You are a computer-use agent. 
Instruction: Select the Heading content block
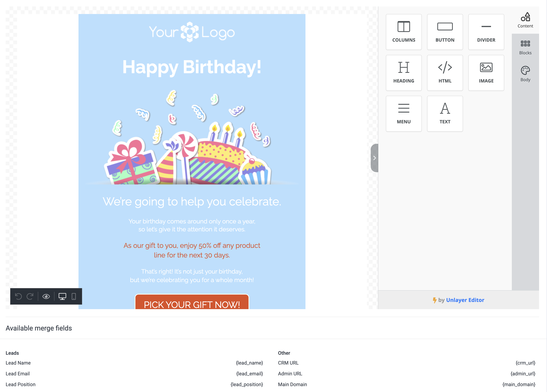tap(403, 73)
